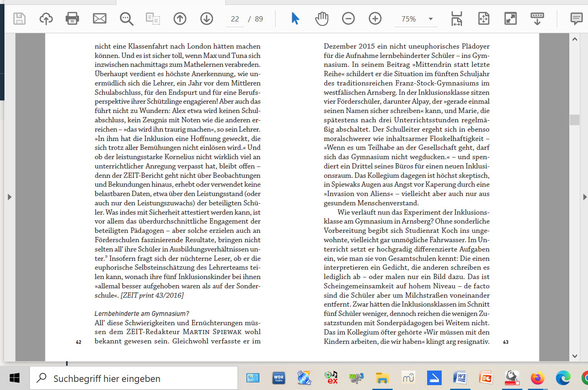
Task: Activate the selection arrow tool
Action: click(295, 19)
